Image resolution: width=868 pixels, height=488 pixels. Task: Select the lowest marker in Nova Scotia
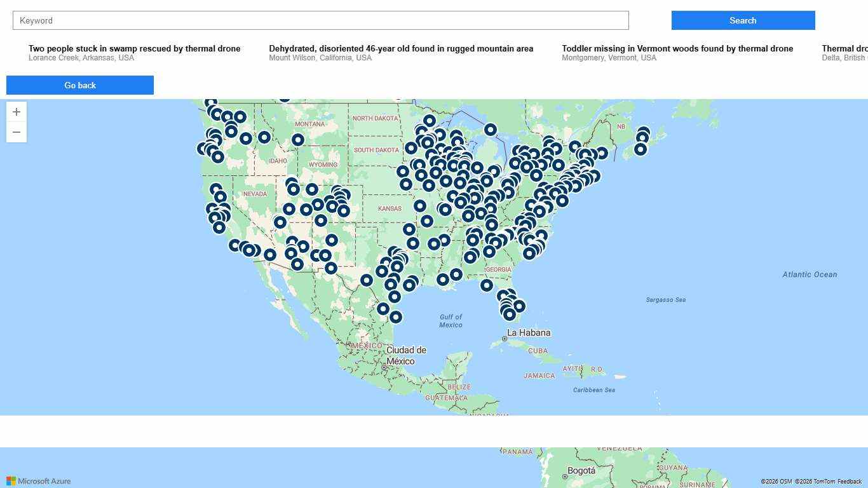click(641, 149)
